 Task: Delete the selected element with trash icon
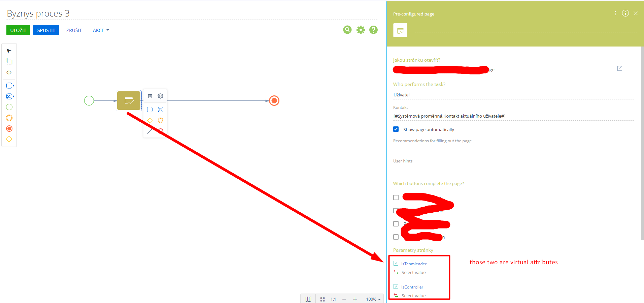coord(150,96)
